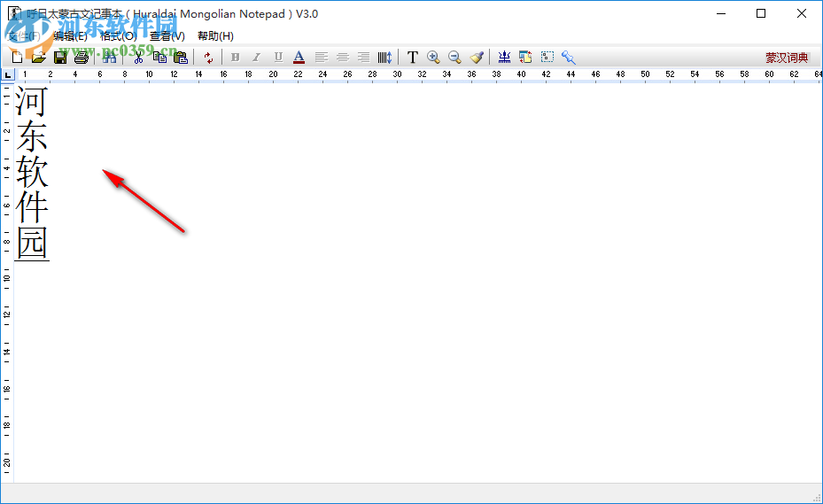This screenshot has width=823, height=504.
Task: Click the character 河 in the document
Action: pos(32,101)
